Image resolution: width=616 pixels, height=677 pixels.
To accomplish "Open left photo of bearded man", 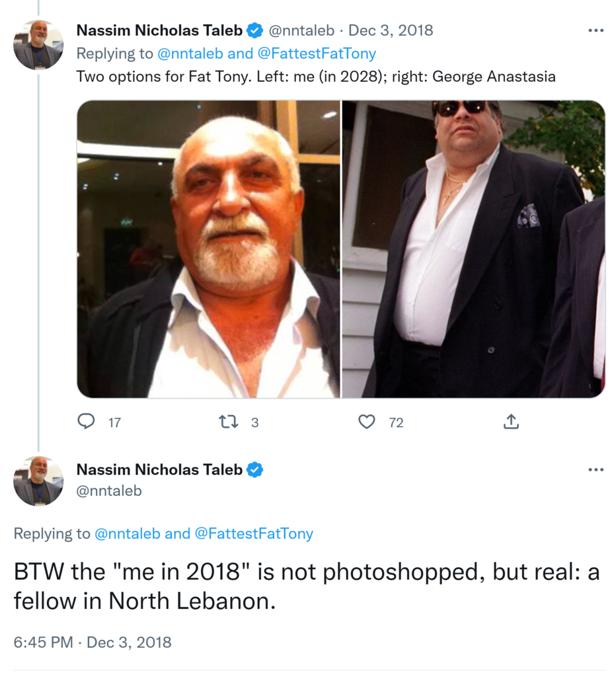I will [x=209, y=249].
